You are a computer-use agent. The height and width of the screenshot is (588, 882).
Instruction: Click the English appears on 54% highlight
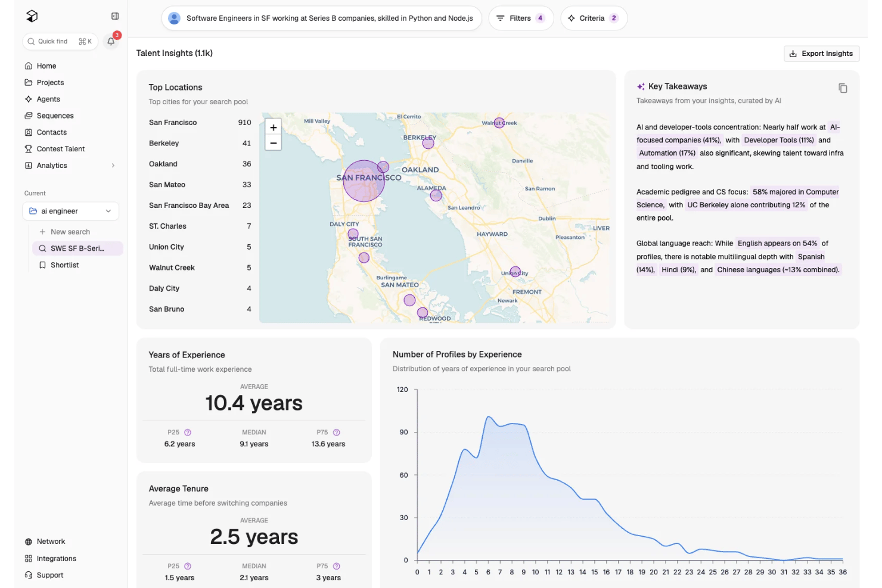point(777,244)
